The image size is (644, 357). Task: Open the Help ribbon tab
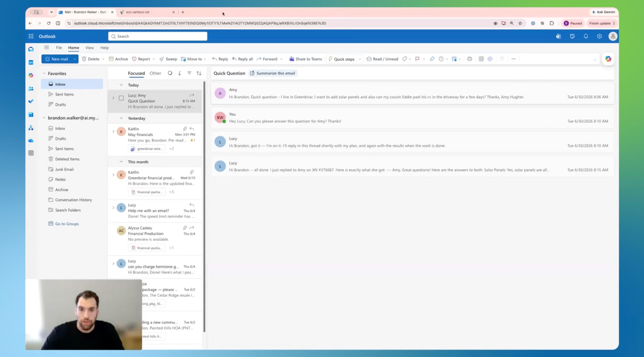click(104, 48)
